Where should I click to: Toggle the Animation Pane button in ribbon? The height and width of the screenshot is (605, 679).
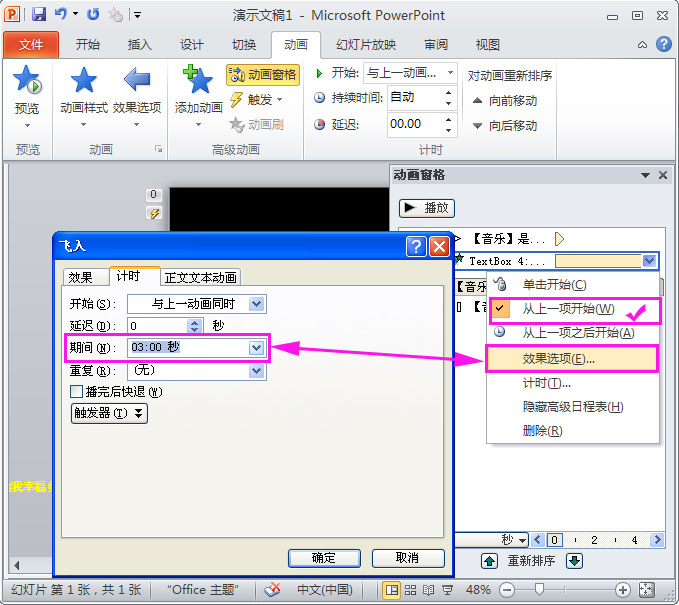click(x=263, y=74)
